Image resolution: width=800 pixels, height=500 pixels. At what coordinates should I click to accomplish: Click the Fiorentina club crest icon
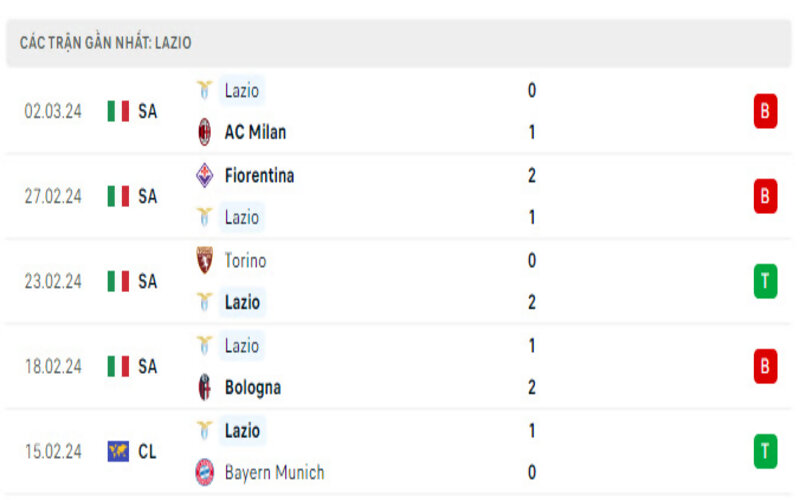(x=205, y=175)
